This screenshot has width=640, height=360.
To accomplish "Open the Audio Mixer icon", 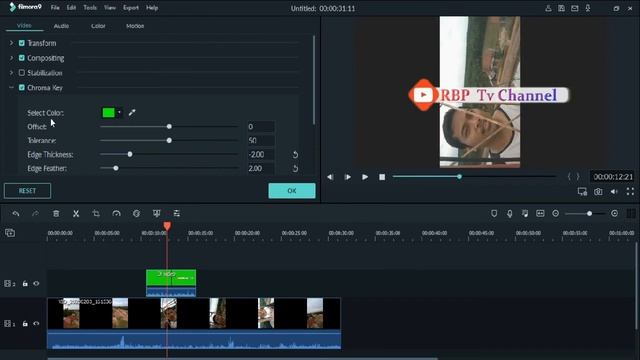I will 525,213.
